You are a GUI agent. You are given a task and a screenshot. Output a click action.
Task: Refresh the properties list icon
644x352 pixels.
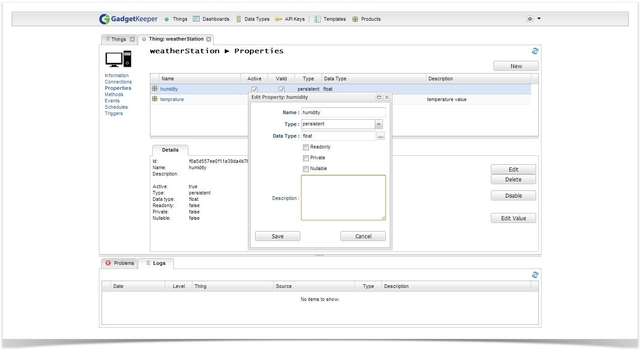pos(535,51)
